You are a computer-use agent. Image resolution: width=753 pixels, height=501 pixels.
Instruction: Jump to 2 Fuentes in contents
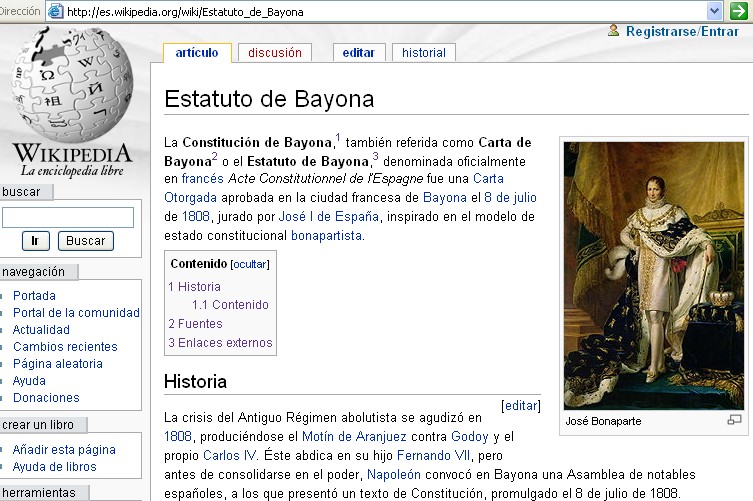[x=195, y=324]
